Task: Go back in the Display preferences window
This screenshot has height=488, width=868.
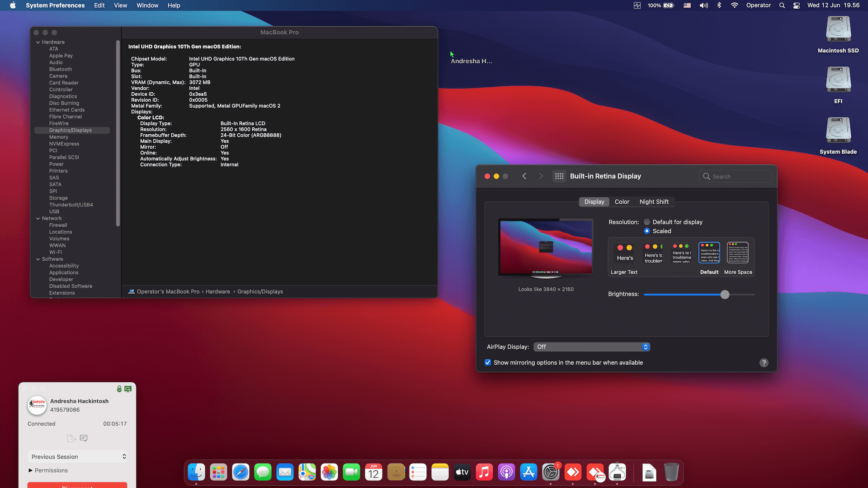Action: [524, 176]
